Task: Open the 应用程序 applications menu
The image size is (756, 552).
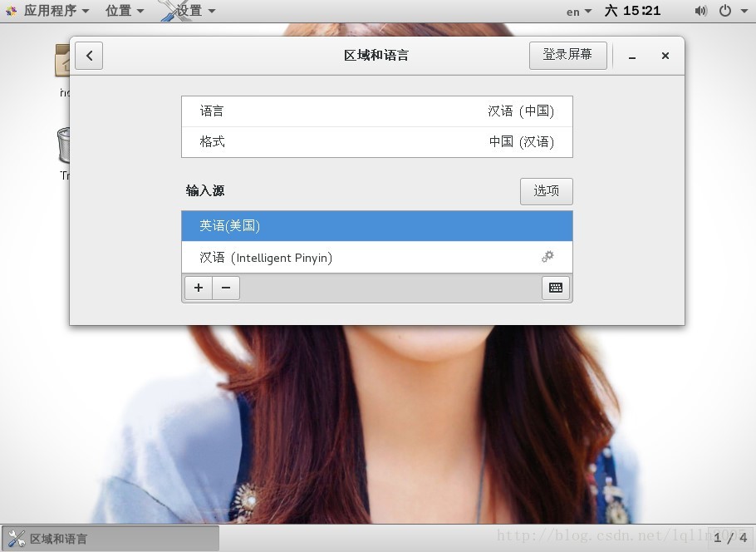Action: pyautogui.click(x=56, y=11)
